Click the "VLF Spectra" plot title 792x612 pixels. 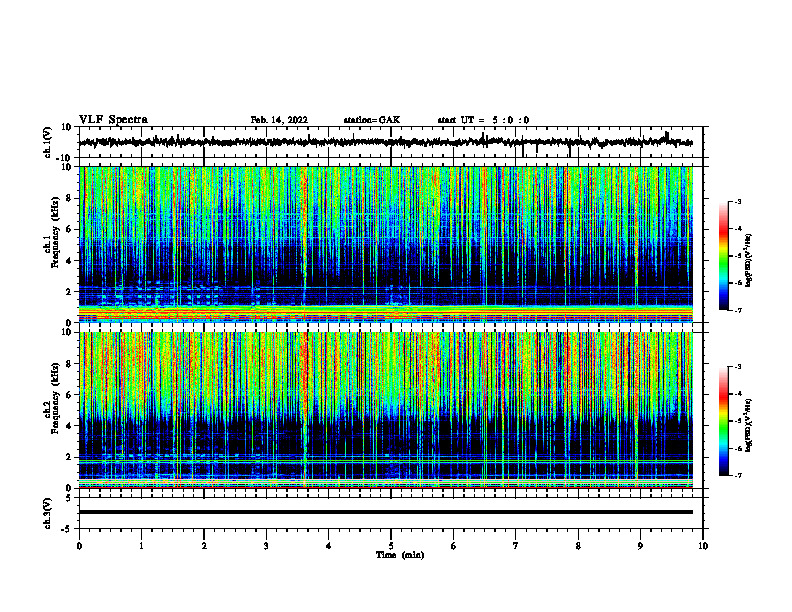click(x=113, y=120)
